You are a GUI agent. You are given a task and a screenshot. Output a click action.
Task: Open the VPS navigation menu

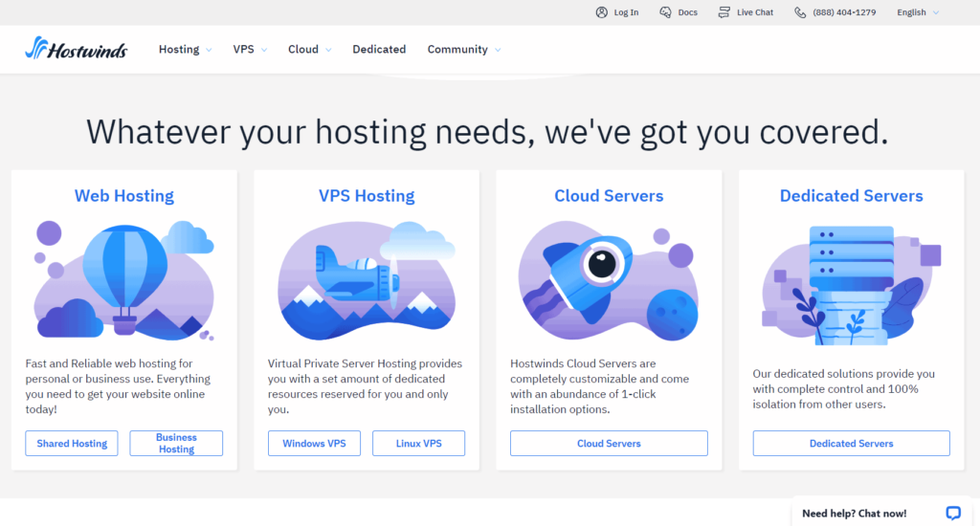coord(250,50)
